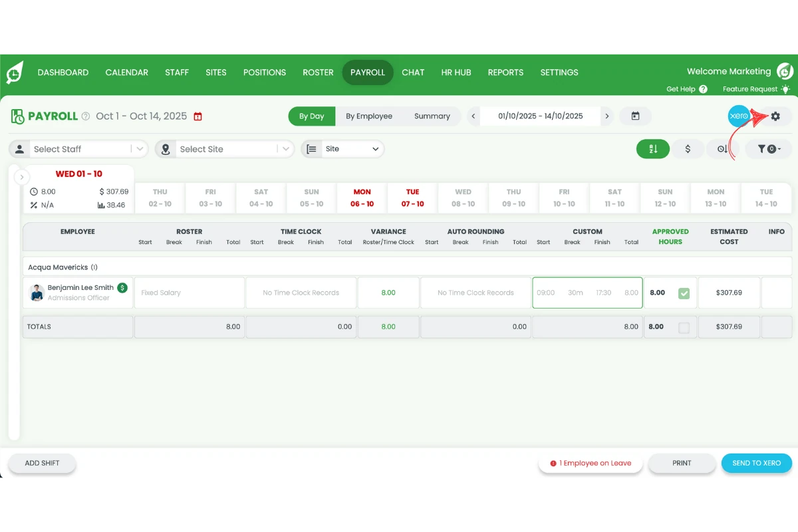Open the filter funnel dropdown
798x532 pixels.
click(x=769, y=149)
